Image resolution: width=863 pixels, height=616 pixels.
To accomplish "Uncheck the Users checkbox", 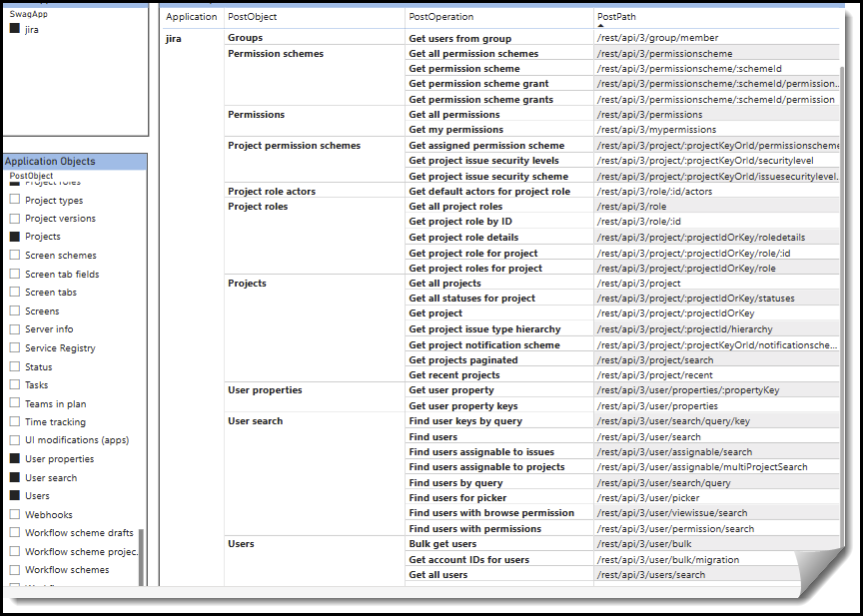I will click(15, 495).
